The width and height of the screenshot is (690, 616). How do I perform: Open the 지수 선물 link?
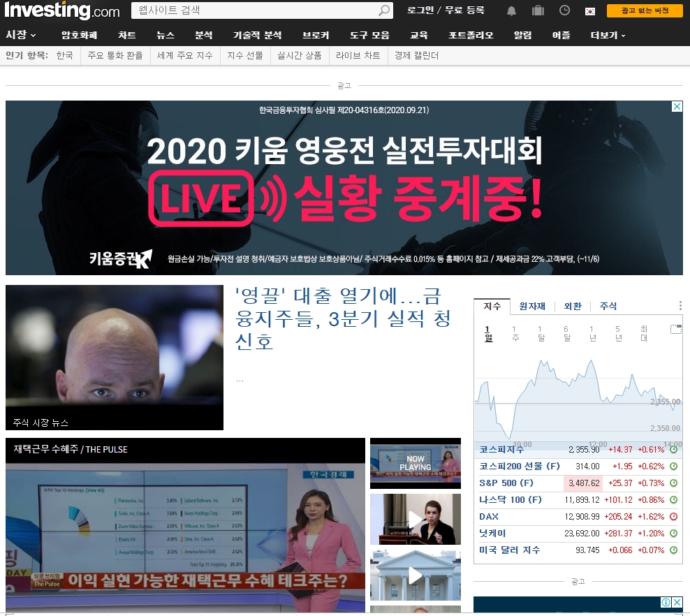click(x=245, y=55)
